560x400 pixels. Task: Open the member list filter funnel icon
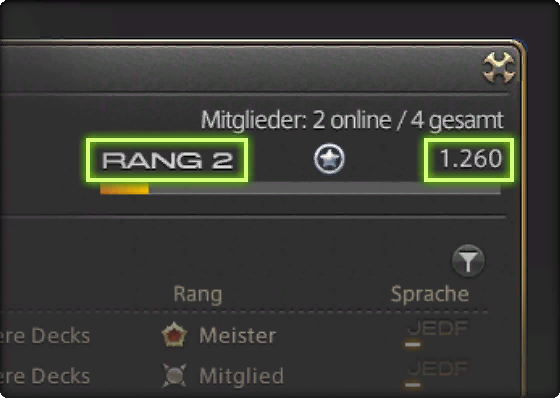468,261
